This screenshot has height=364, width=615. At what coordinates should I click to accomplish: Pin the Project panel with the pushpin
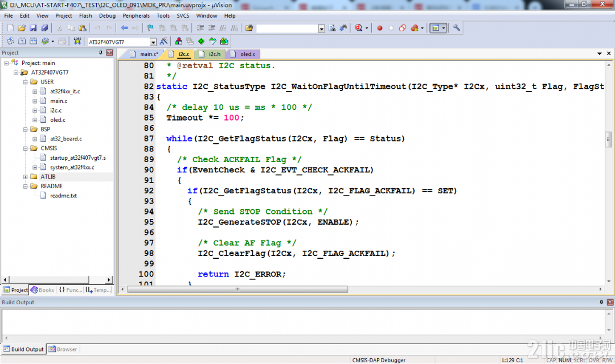[100, 52]
